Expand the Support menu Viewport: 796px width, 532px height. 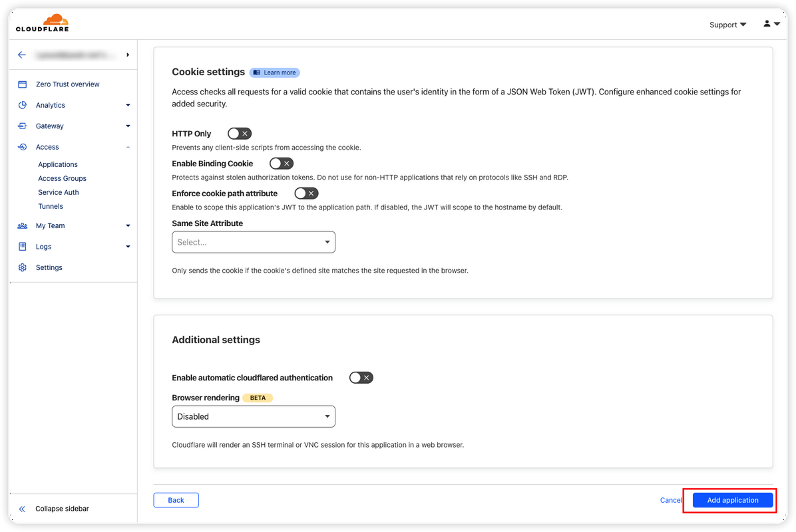[727, 25]
